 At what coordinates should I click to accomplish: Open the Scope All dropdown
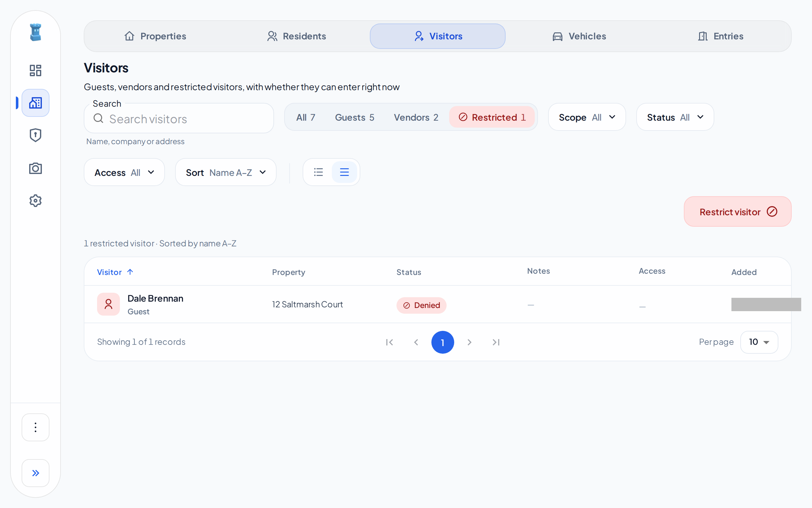[x=587, y=117]
